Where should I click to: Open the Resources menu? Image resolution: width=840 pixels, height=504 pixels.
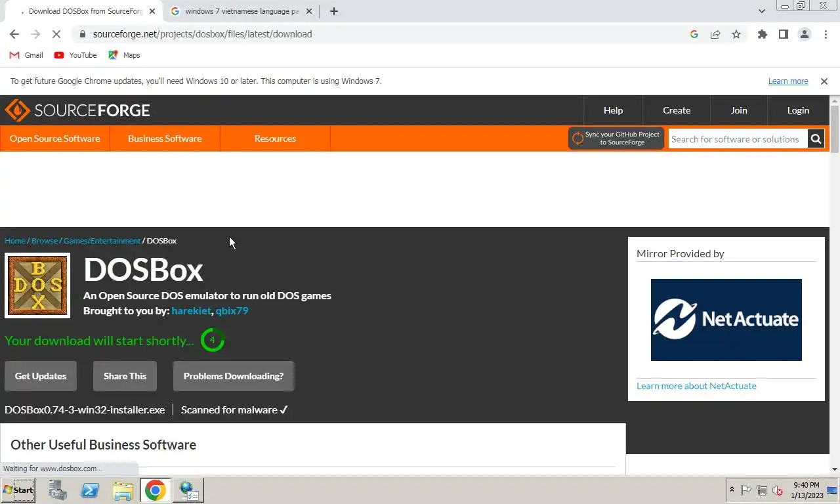point(275,138)
